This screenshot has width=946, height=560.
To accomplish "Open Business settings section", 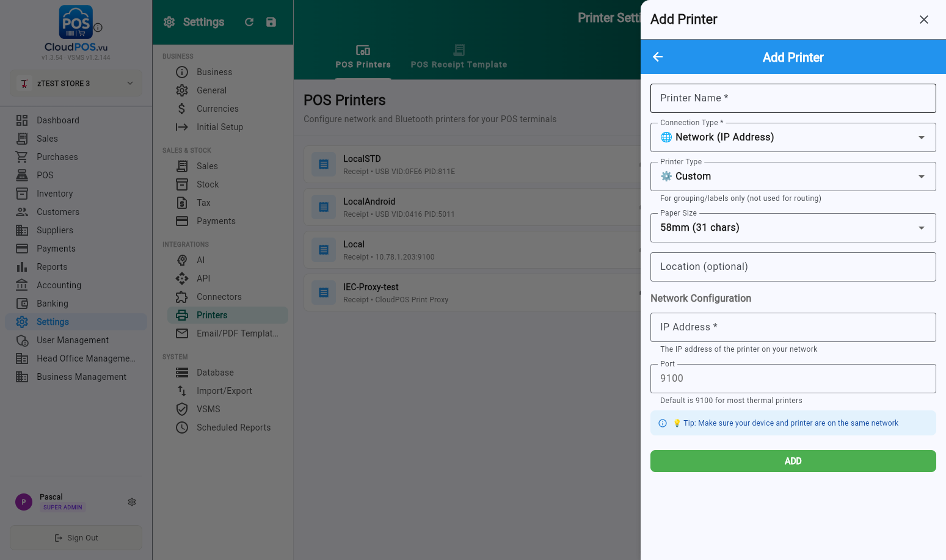I will (x=227, y=72).
